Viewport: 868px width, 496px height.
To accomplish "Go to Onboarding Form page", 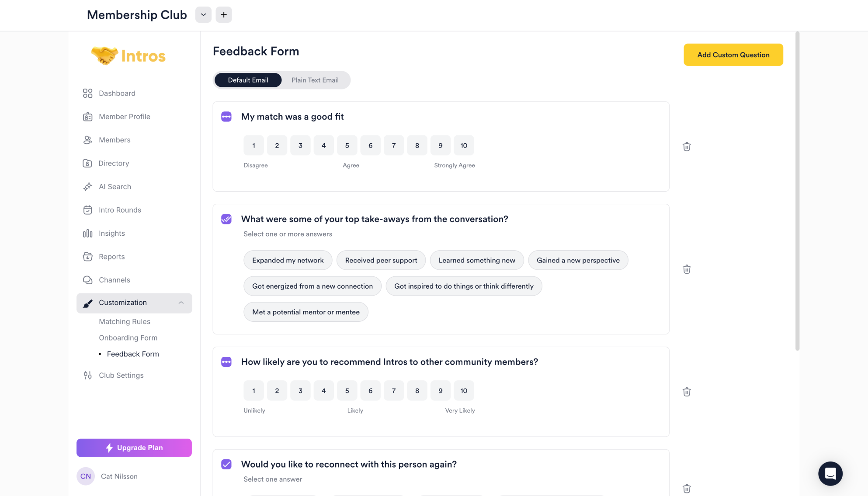I will coord(128,338).
